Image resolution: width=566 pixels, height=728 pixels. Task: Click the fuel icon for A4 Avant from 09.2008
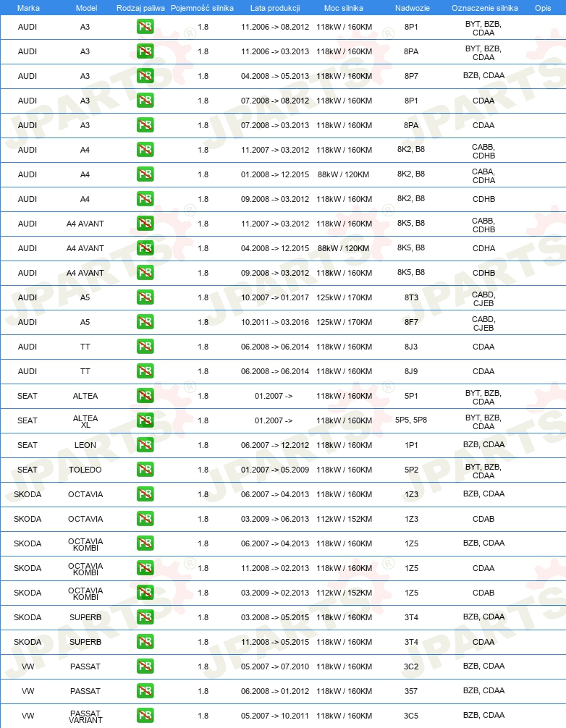point(145,273)
